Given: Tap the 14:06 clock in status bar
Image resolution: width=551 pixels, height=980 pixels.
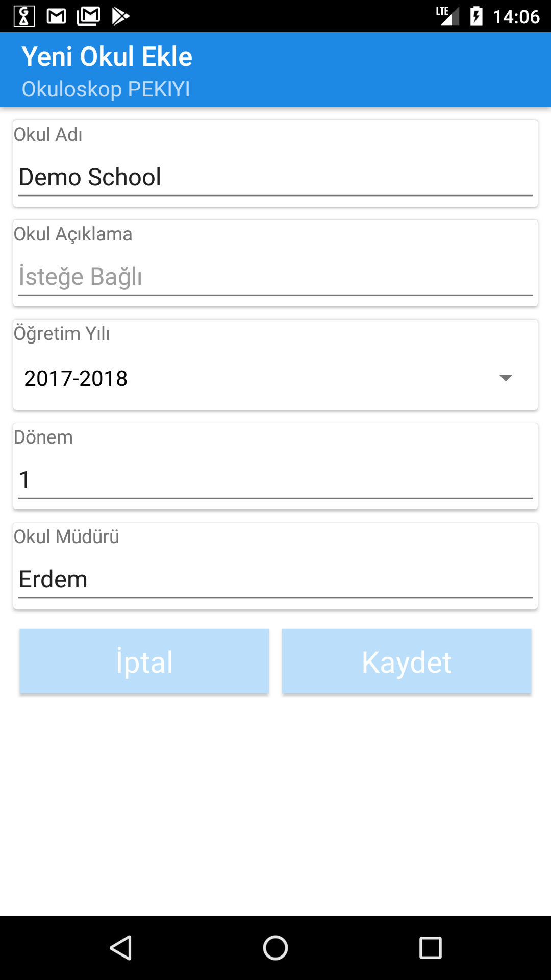Looking at the screenshot, I should [x=516, y=17].
